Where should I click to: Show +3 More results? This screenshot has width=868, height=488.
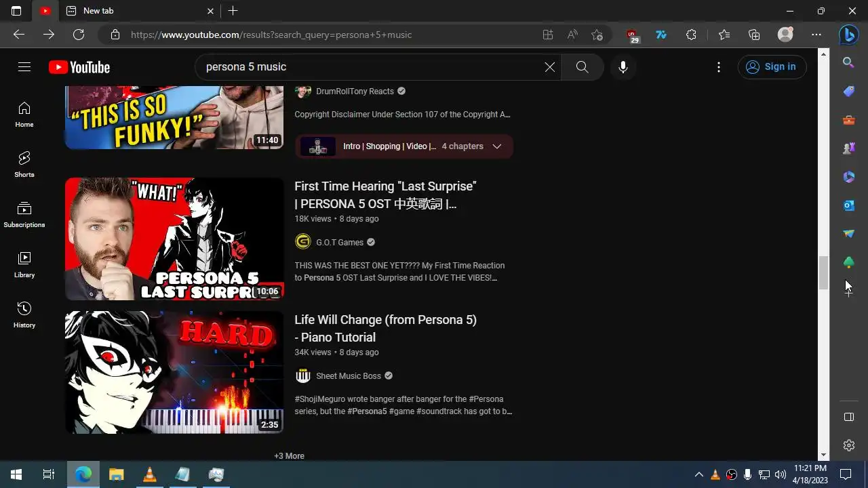coord(289,456)
